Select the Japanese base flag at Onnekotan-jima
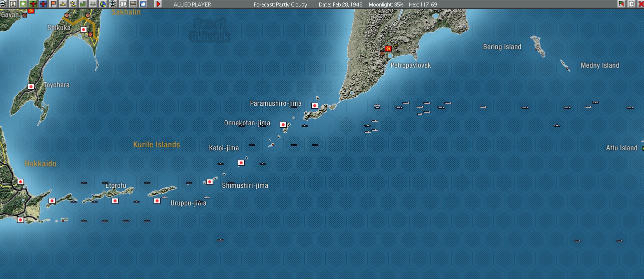This screenshot has width=644, height=279. tap(283, 125)
